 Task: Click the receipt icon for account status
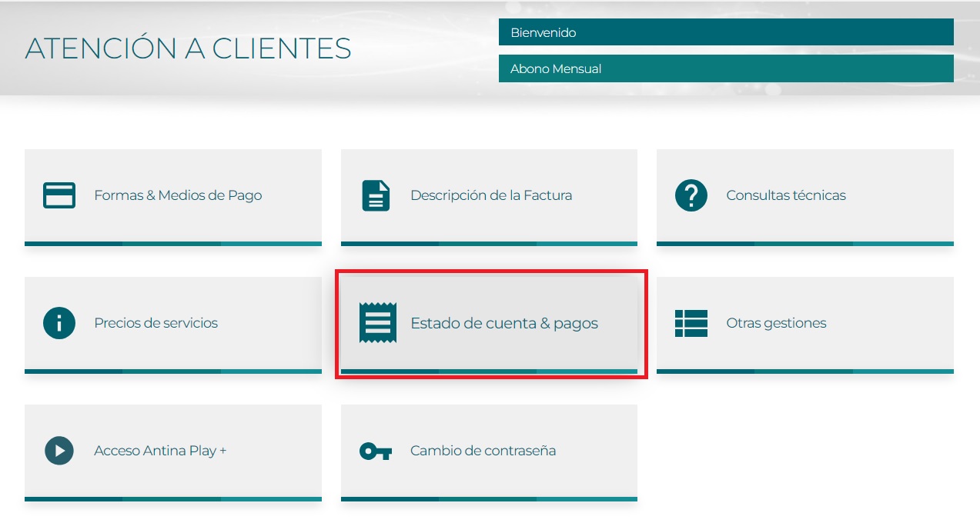pyautogui.click(x=377, y=323)
